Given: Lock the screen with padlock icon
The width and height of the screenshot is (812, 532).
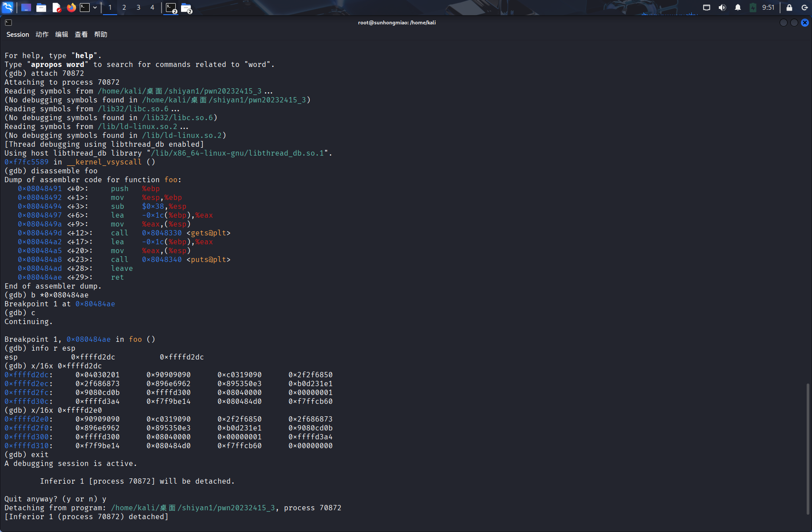Looking at the screenshot, I should point(789,8).
